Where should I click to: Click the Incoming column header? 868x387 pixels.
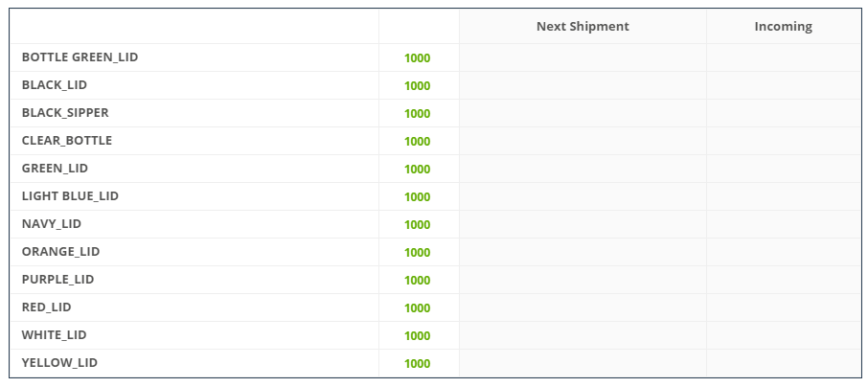point(784,26)
